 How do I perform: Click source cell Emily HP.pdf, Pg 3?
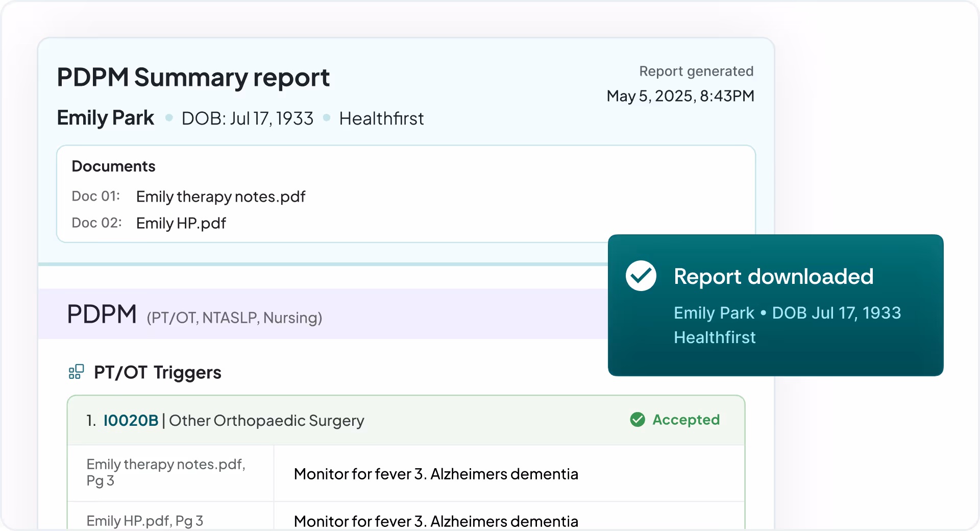click(170, 517)
